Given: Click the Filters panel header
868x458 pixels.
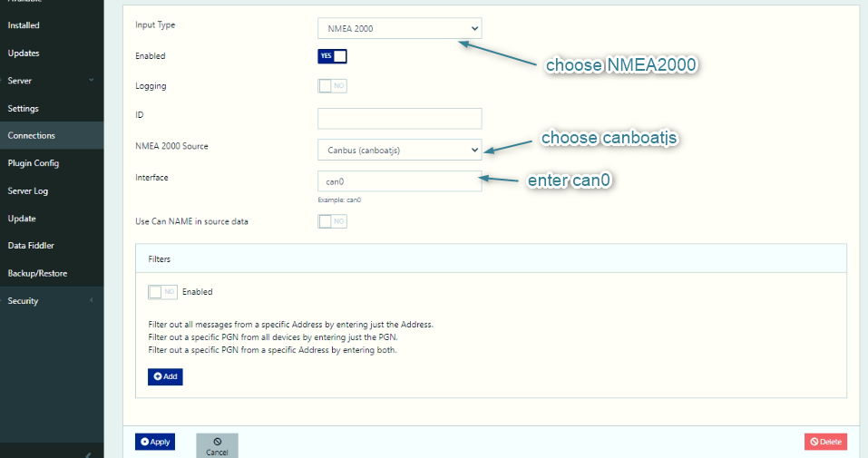Looking at the screenshot, I should coord(491,258).
